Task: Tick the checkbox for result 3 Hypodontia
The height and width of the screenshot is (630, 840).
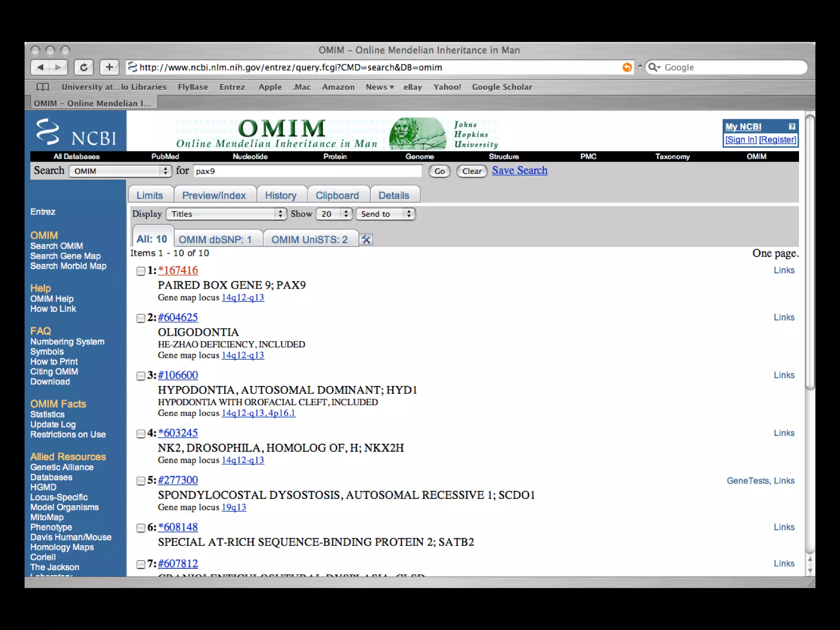Action: click(141, 376)
